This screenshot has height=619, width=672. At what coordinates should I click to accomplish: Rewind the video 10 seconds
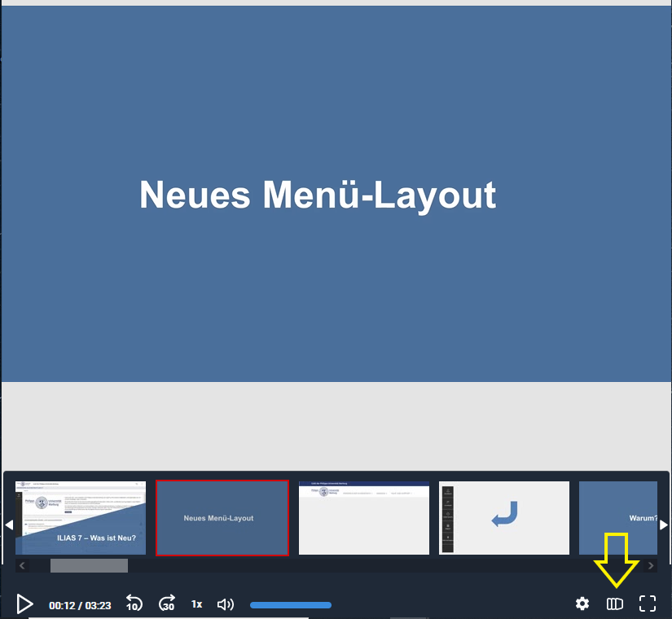click(134, 604)
